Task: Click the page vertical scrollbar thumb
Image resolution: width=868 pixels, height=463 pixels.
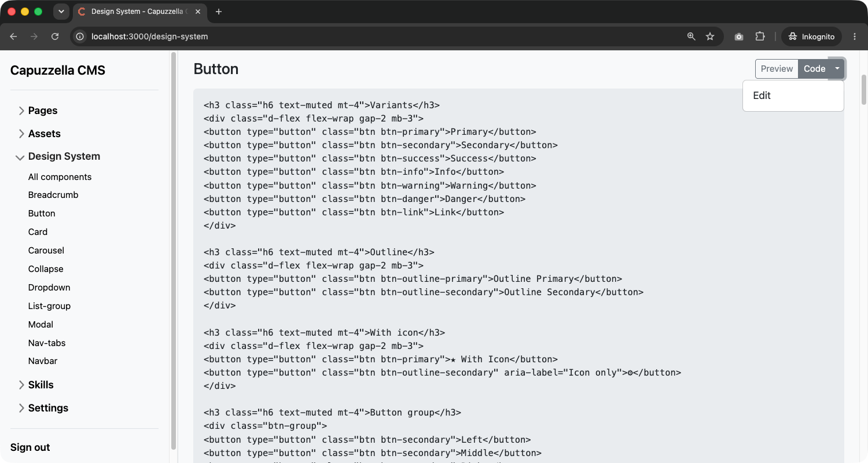Action: click(864, 89)
